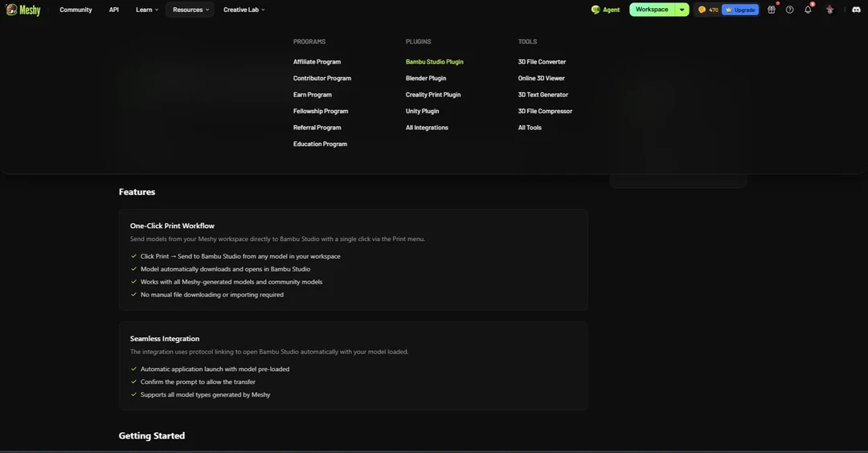Select Bambu Studio Plugin

(434, 62)
